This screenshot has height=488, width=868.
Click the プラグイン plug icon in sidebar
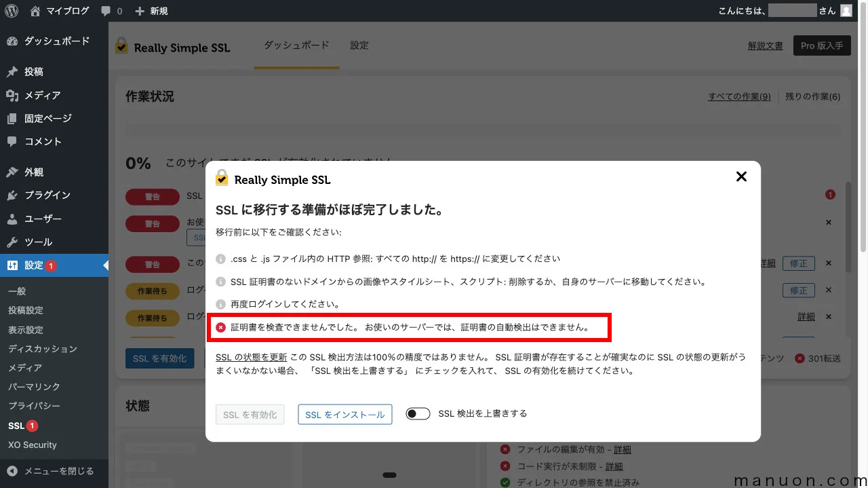12,195
